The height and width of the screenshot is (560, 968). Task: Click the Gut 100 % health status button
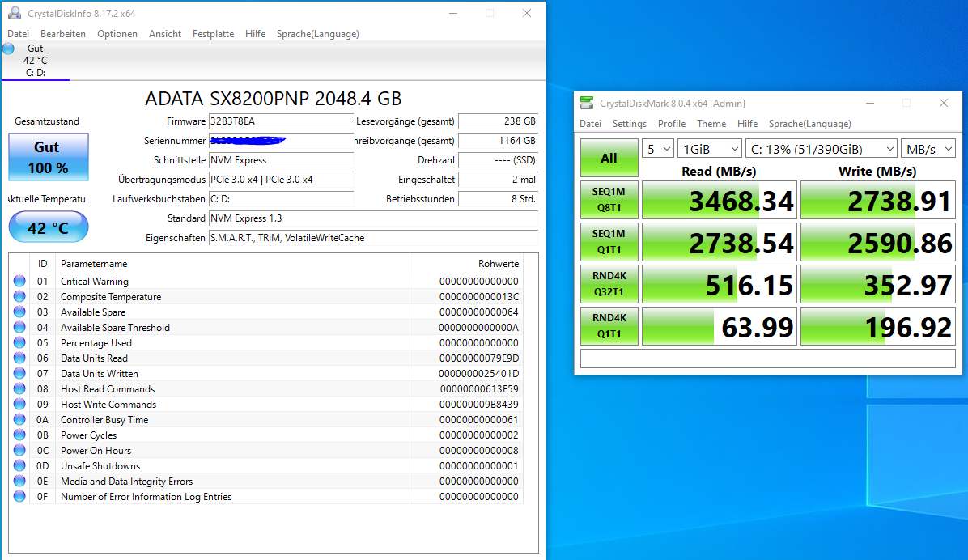pos(48,158)
